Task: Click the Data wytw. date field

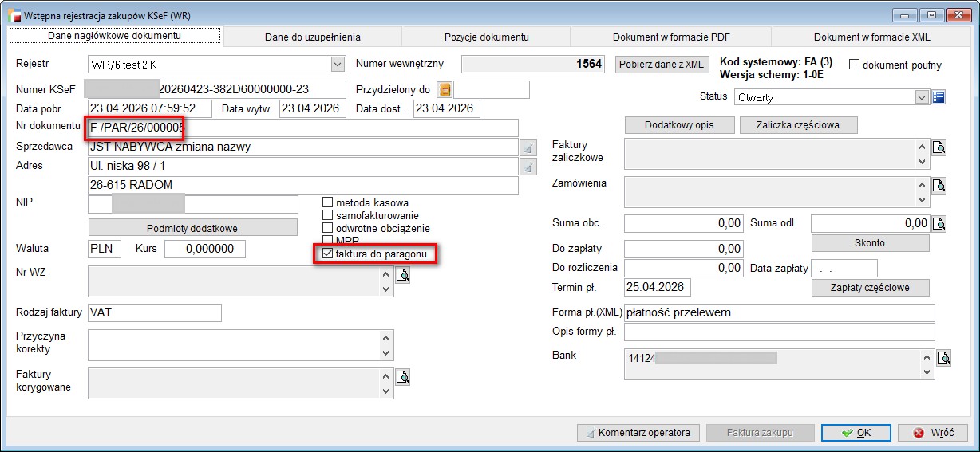Action: point(311,108)
